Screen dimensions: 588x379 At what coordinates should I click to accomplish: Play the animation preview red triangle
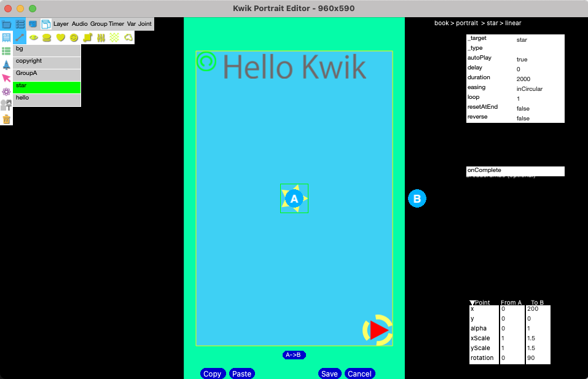pyautogui.click(x=378, y=330)
